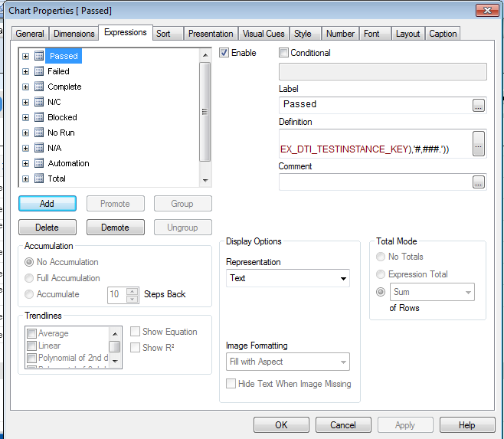
Task: Open the Label expression editor ellipsis button
Action: click(x=478, y=105)
